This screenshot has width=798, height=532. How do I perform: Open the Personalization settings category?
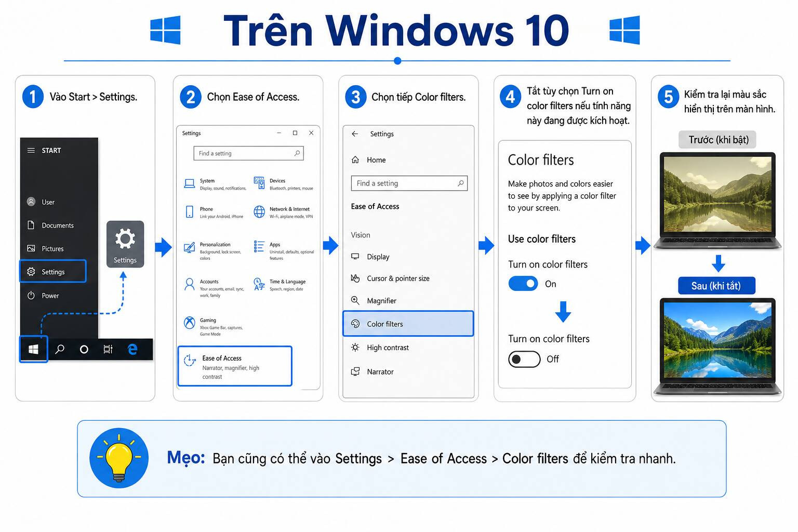(x=212, y=251)
